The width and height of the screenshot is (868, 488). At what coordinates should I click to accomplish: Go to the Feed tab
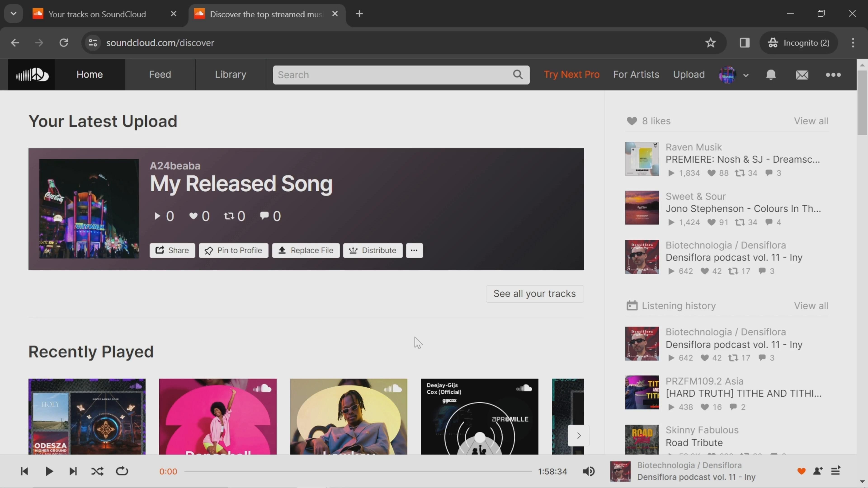160,74
